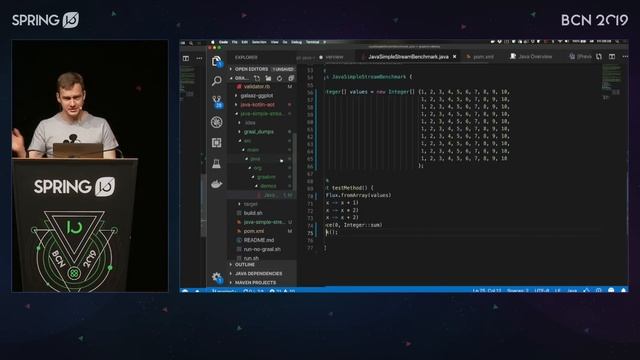Click the New Folder icon in explorer header
This screenshot has height=360, width=640.
tap(268, 78)
